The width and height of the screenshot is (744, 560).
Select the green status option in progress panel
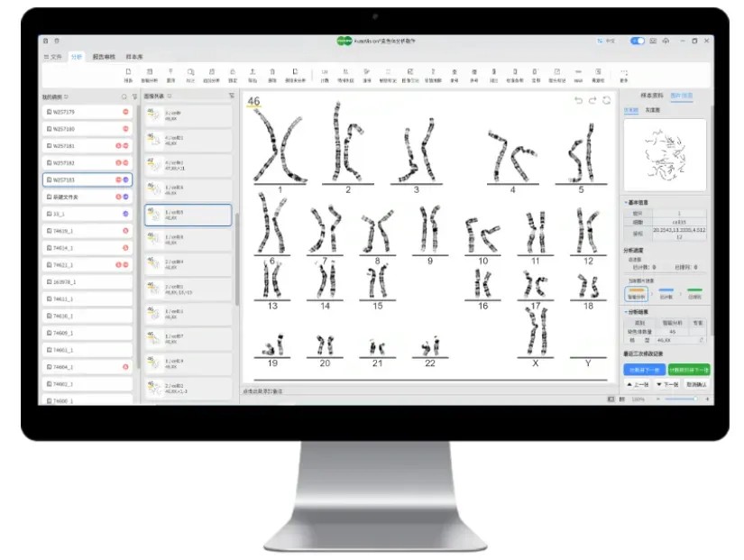click(x=694, y=292)
